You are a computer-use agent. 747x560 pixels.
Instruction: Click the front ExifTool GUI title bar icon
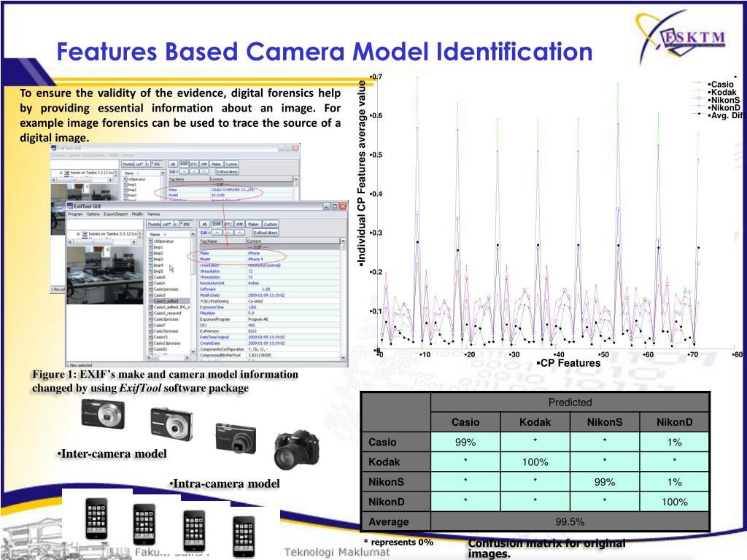(x=70, y=206)
